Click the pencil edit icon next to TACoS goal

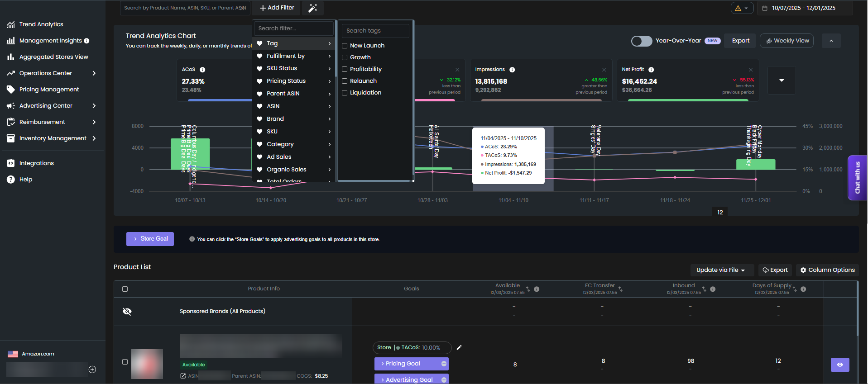point(459,347)
